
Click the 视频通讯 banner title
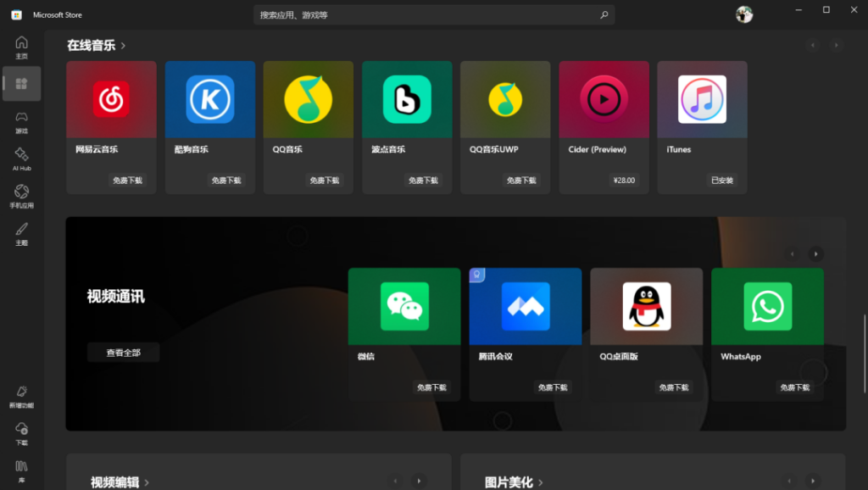(115, 297)
